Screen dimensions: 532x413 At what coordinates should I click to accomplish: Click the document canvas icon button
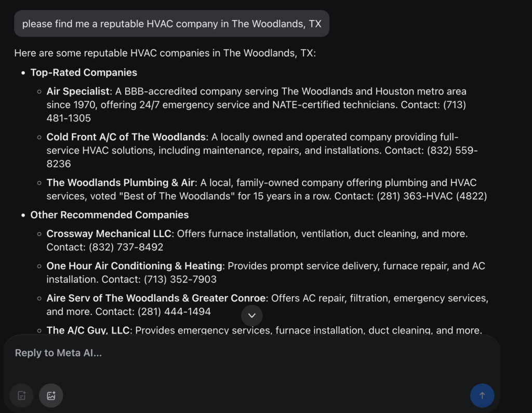coord(21,395)
